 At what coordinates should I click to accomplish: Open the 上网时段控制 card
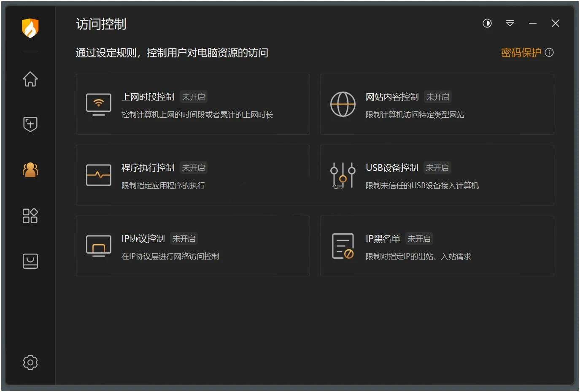pos(193,104)
